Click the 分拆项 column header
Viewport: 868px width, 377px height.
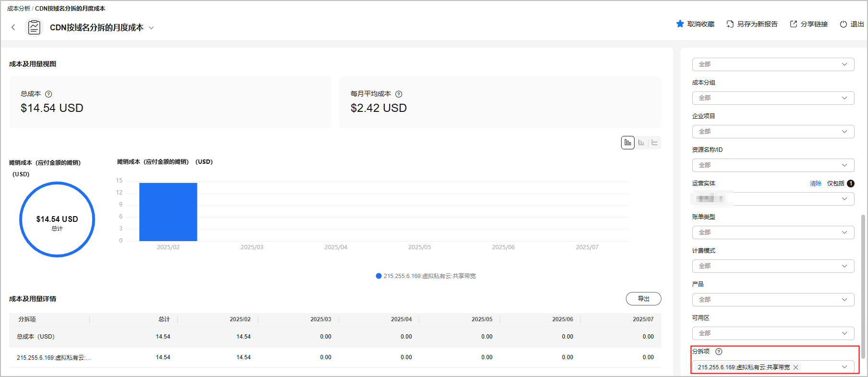(27, 319)
